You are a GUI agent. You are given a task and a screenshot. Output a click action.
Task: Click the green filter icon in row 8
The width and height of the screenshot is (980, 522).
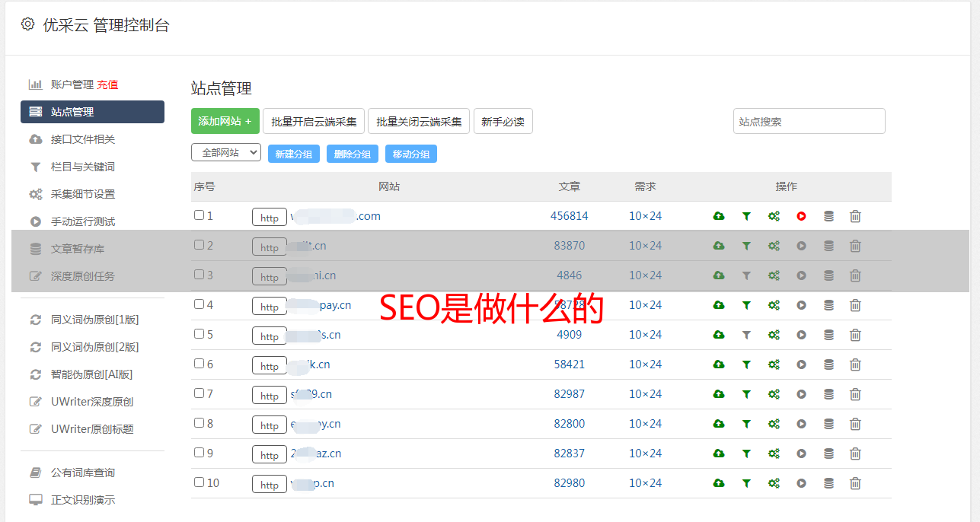[746, 424]
